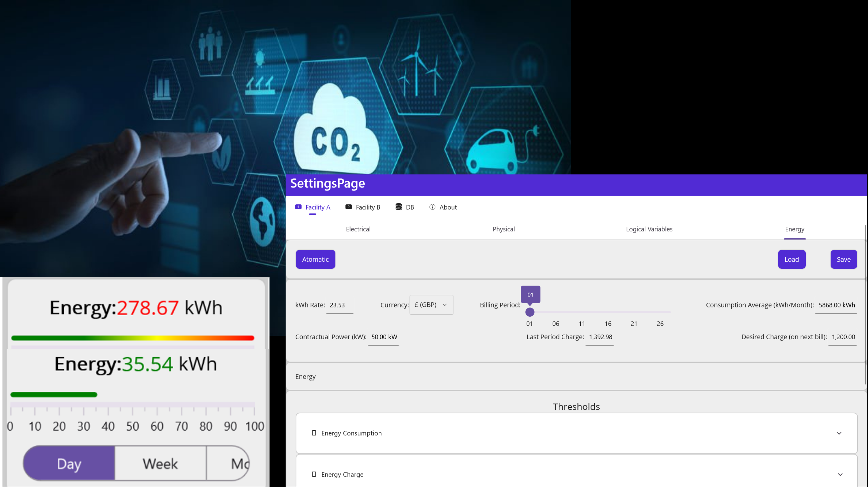This screenshot has height=487, width=868.
Task: Click the About info icon
Action: [432, 207]
